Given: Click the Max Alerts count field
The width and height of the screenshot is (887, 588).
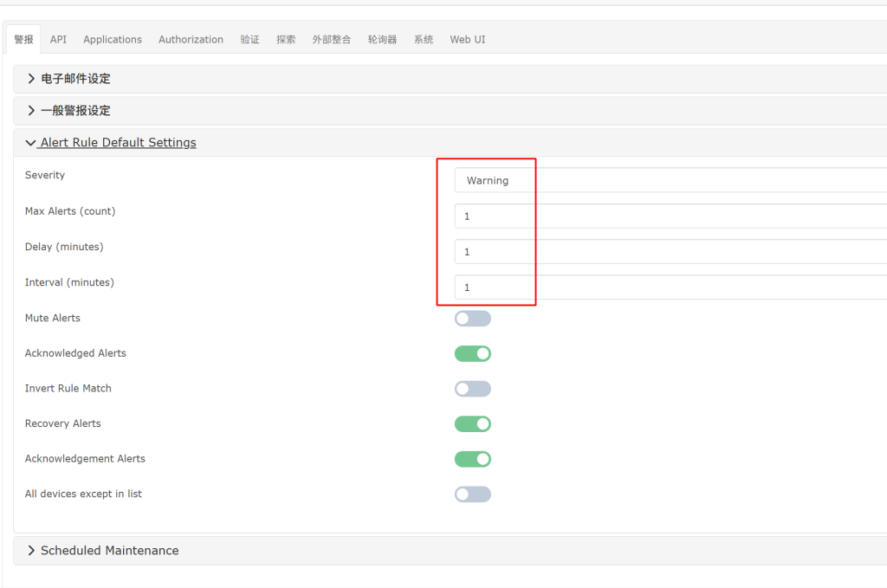Looking at the screenshot, I should (x=667, y=216).
